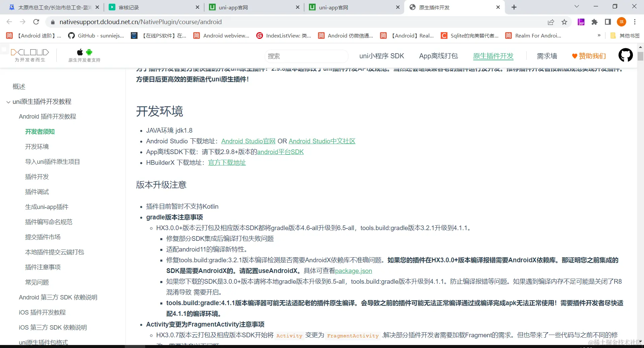Image resolution: width=644 pixels, height=348 pixels.
Task: Click the browser forward arrow
Action: tap(22, 22)
